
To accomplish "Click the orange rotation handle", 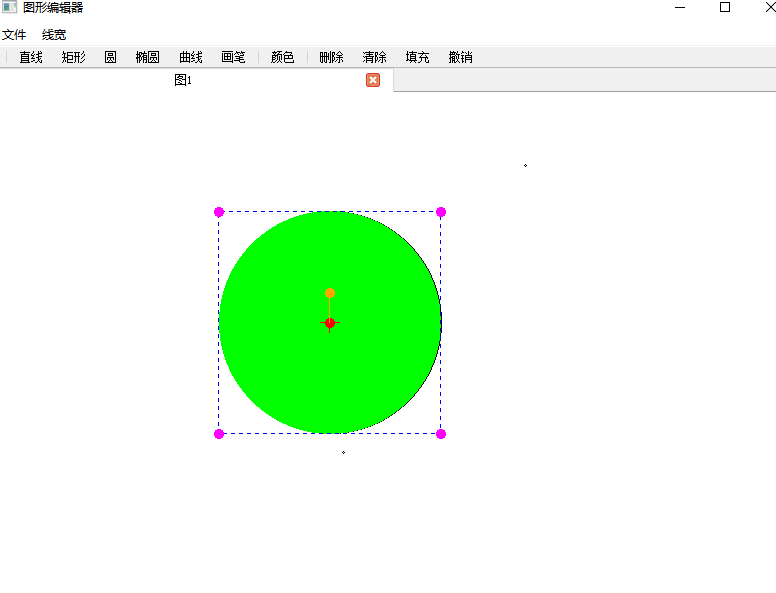I will (330, 293).
